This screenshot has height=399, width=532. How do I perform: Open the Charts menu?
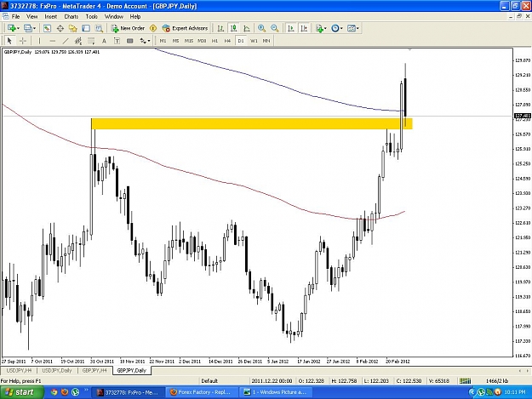coord(72,17)
